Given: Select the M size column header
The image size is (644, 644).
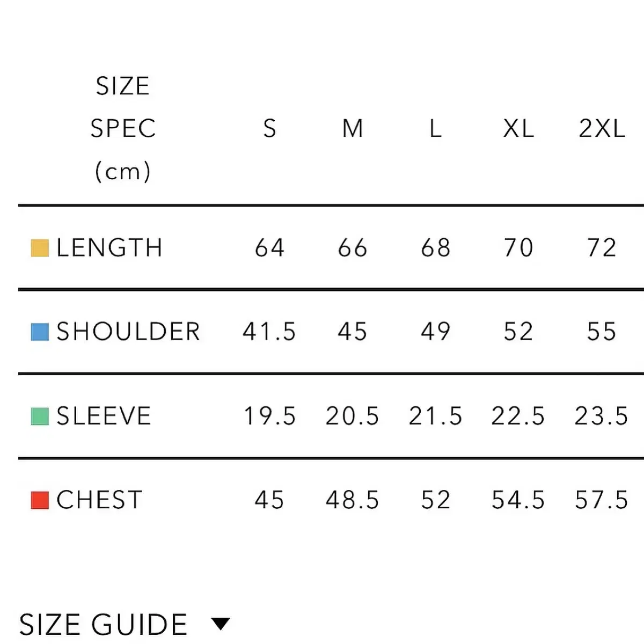Looking at the screenshot, I should pyautogui.click(x=353, y=129).
